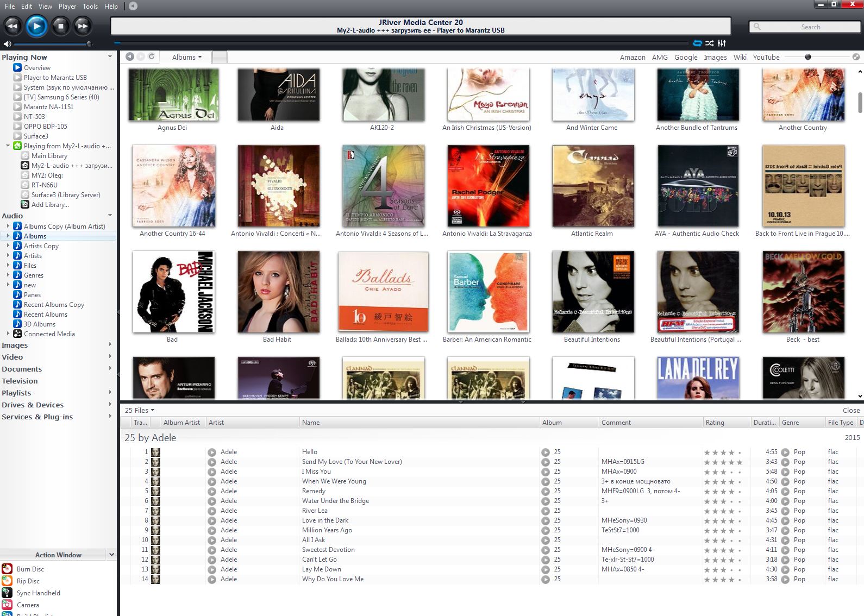Click the Burn Disc icon
Viewport: 864px width, 616px height.
7,569
